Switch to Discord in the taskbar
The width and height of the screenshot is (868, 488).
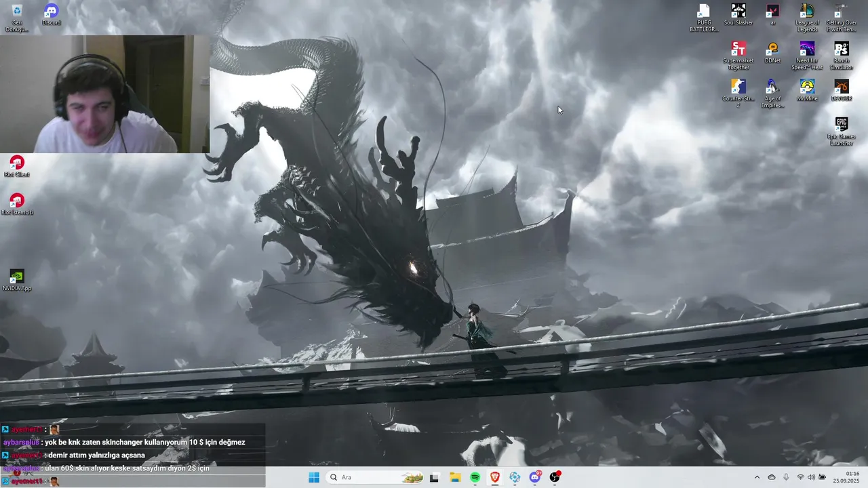click(535, 477)
